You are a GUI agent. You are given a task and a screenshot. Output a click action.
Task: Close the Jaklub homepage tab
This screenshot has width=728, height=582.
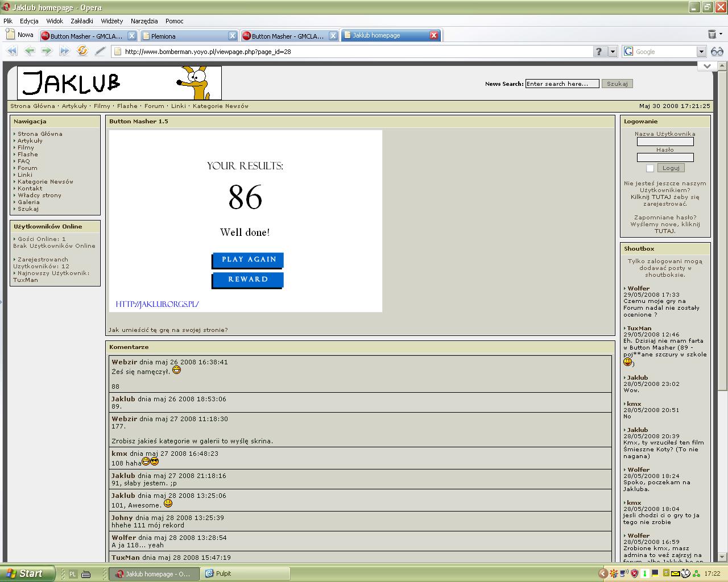(434, 35)
